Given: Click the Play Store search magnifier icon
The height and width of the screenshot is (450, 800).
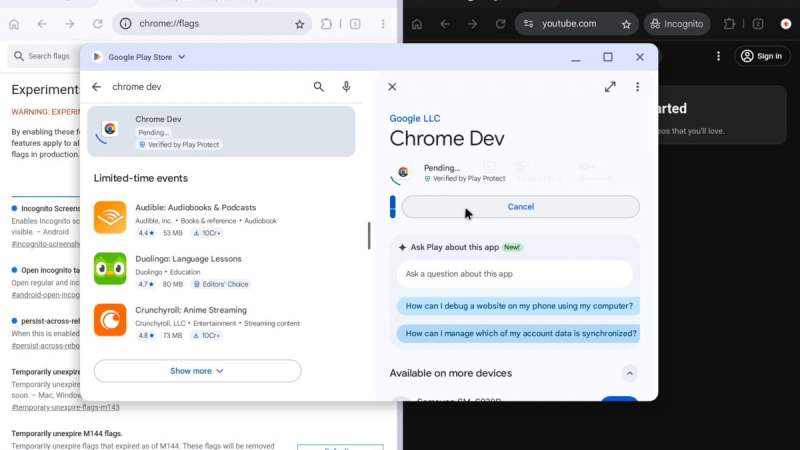Looking at the screenshot, I should click(318, 87).
